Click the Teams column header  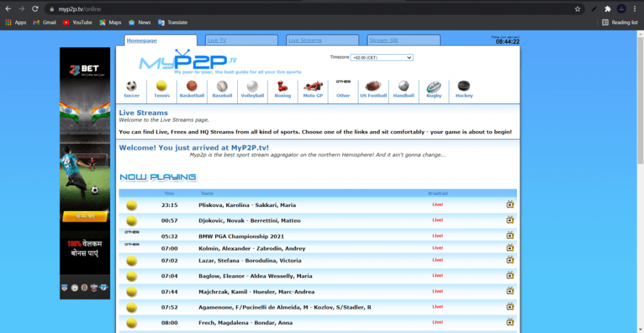(x=207, y=193)
